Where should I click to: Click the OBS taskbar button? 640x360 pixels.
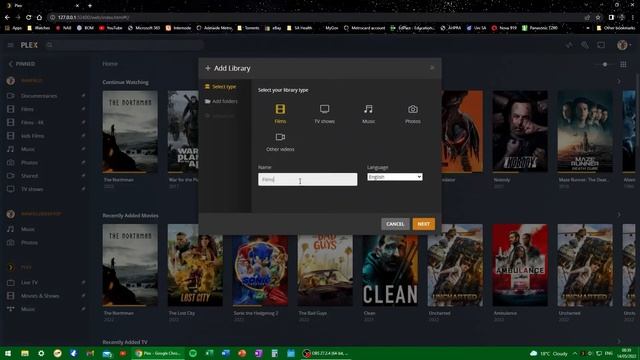click(x=325, y=353)
